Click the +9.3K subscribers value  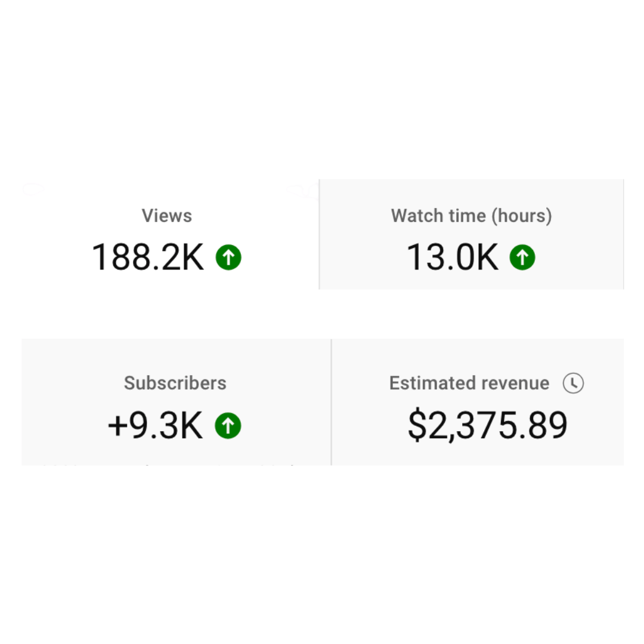(156, 426)
